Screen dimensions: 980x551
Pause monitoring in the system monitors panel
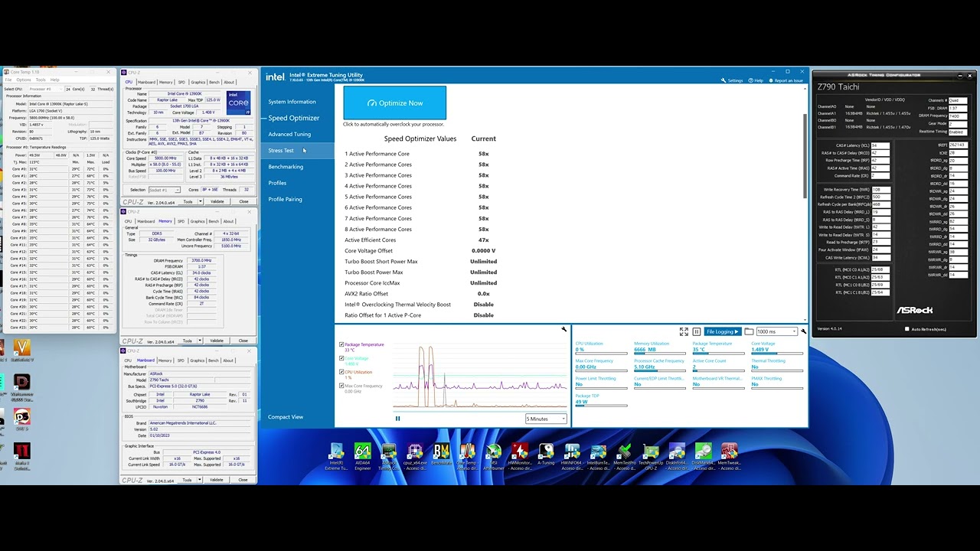(x=696, y=331)
